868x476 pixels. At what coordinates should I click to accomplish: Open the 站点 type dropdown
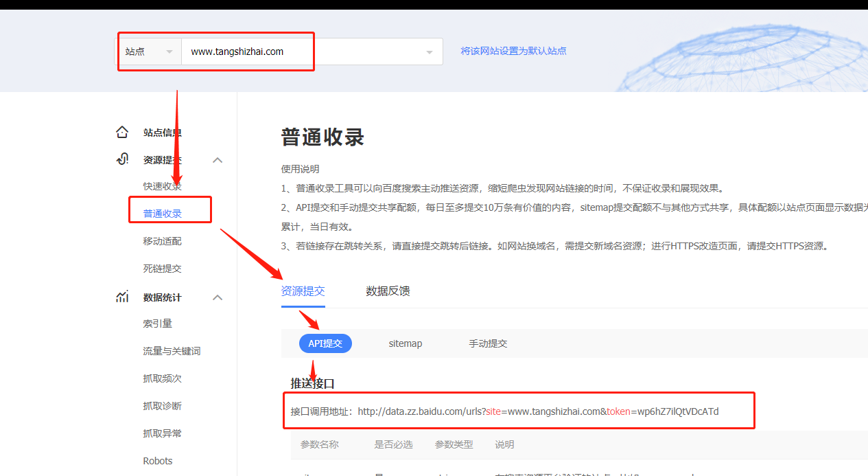point(148,52)
